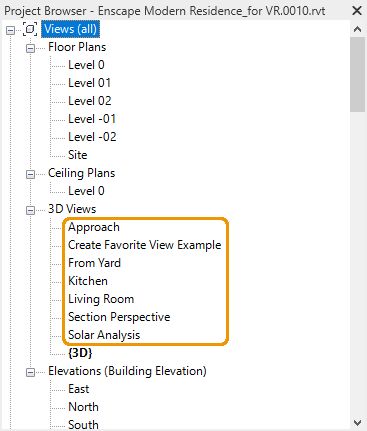Viewport: 367px width, 431px height.
Task: Collapse the Views (all) root node
Action: point(10,31)
